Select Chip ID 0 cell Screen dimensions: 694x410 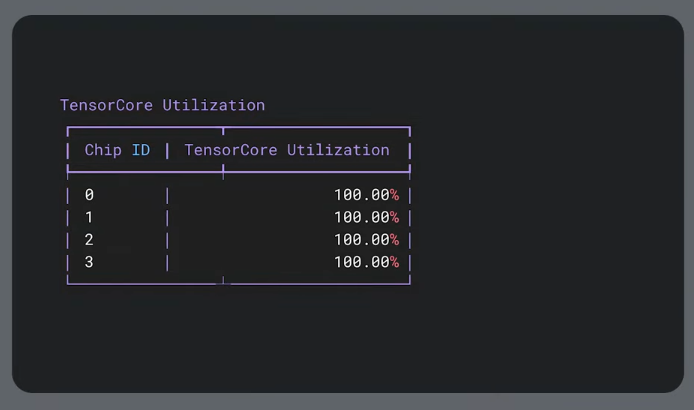(89, 195)
